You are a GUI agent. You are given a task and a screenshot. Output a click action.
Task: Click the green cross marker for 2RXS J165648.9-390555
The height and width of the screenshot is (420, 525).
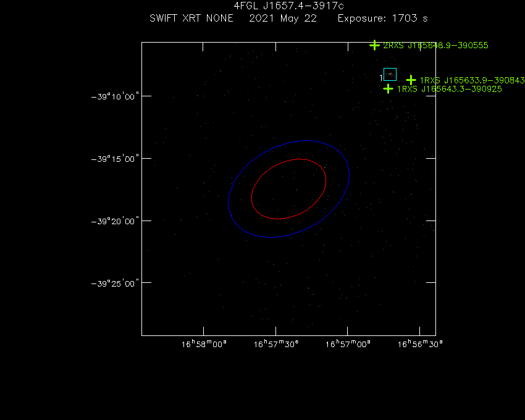374,45
